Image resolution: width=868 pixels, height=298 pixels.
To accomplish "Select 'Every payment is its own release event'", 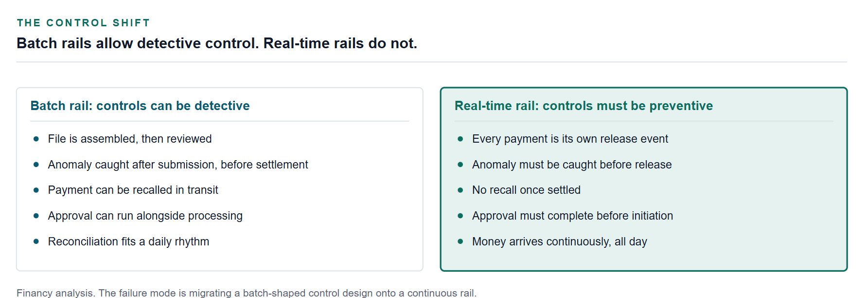I will (x=570, y=139).
